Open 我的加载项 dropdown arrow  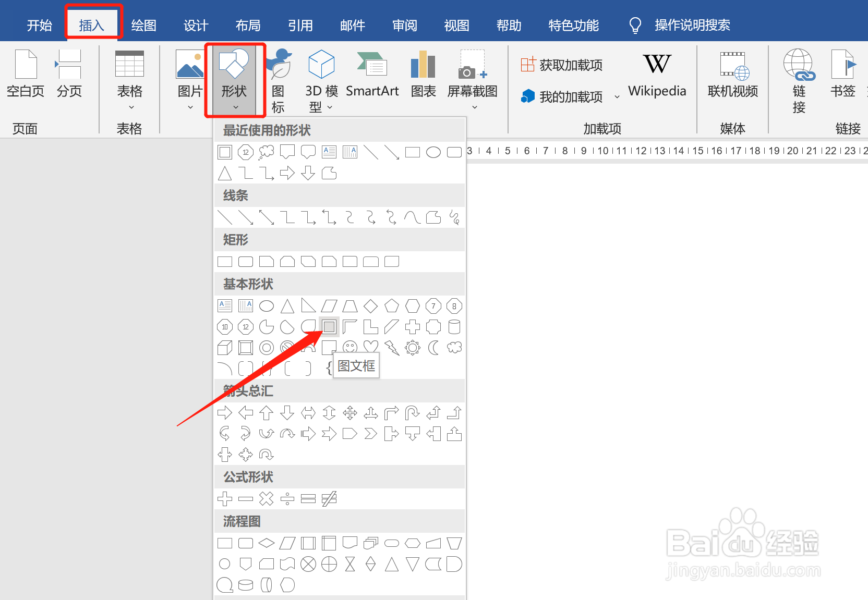pyautogui.click(x=617, y=97)
